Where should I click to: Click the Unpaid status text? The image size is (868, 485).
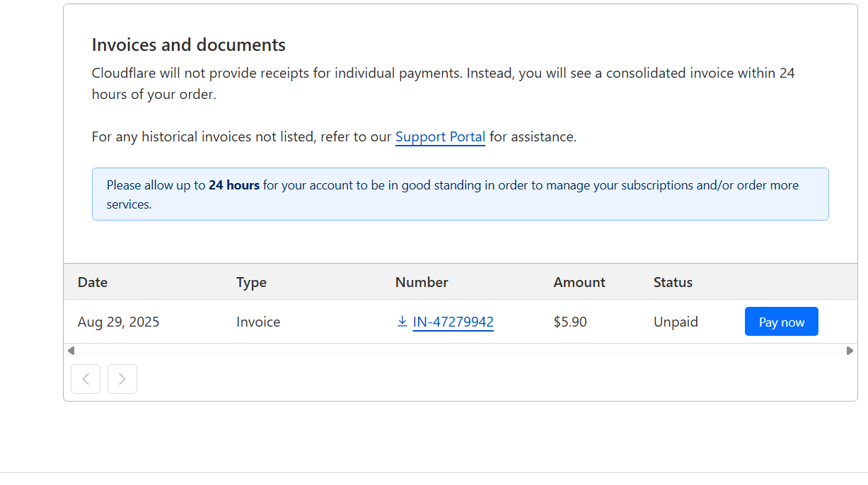(x=676, y=322)
